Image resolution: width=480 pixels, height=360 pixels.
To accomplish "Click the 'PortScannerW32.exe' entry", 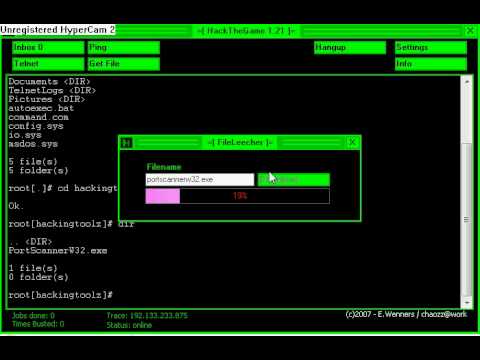I will (x=58, y=251).
